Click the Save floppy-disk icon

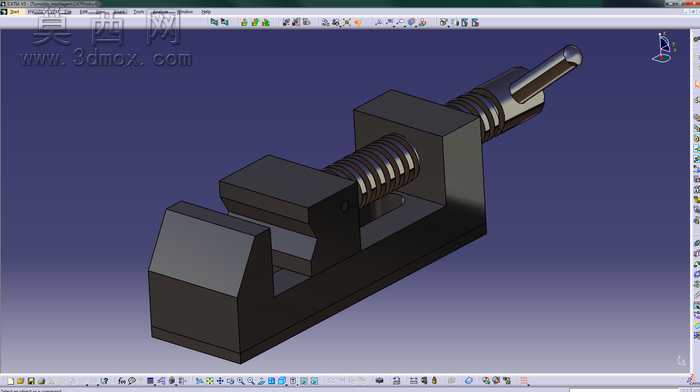[x=31, y=381]
